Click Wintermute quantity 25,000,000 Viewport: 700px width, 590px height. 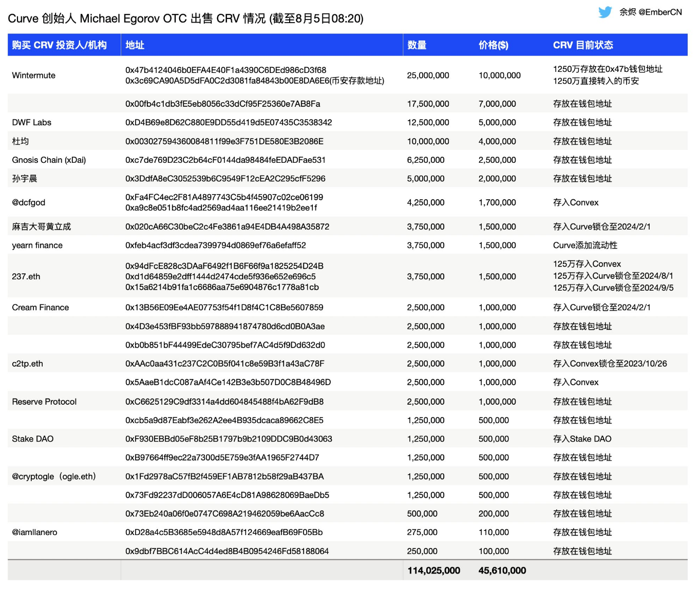pyautogui.click(x=428, y=75)
